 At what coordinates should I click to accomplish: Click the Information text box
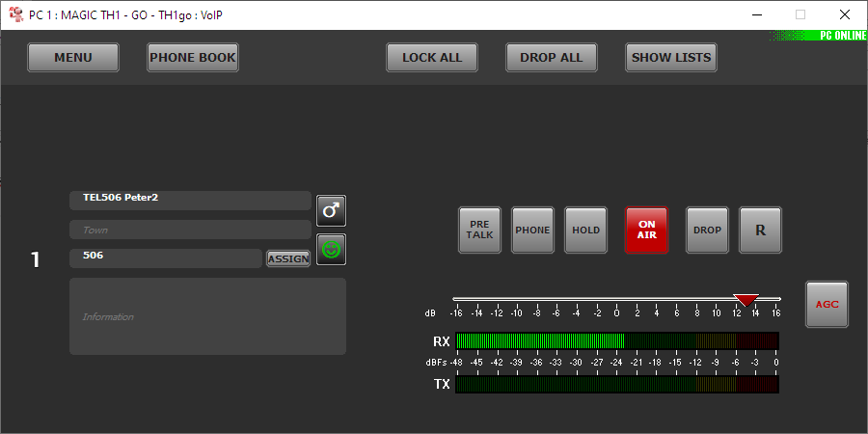[207, 316]
